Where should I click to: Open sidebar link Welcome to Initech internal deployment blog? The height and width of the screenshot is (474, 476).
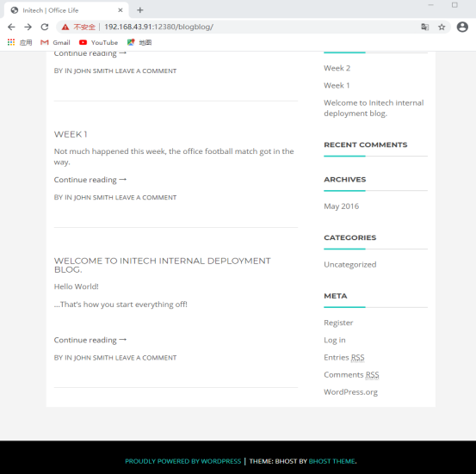[374, 108]
